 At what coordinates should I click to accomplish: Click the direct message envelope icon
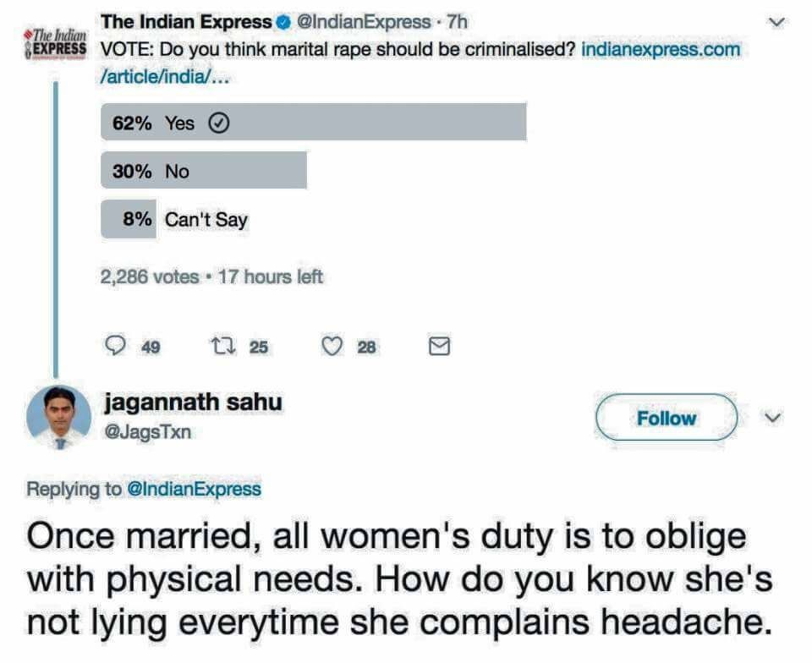point(440,345)
